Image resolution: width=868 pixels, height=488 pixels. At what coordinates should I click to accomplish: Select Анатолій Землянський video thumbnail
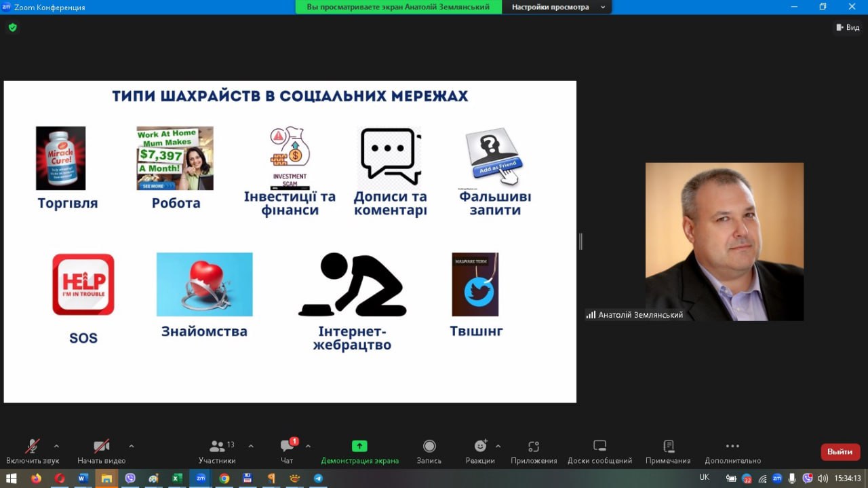(724, 242)
